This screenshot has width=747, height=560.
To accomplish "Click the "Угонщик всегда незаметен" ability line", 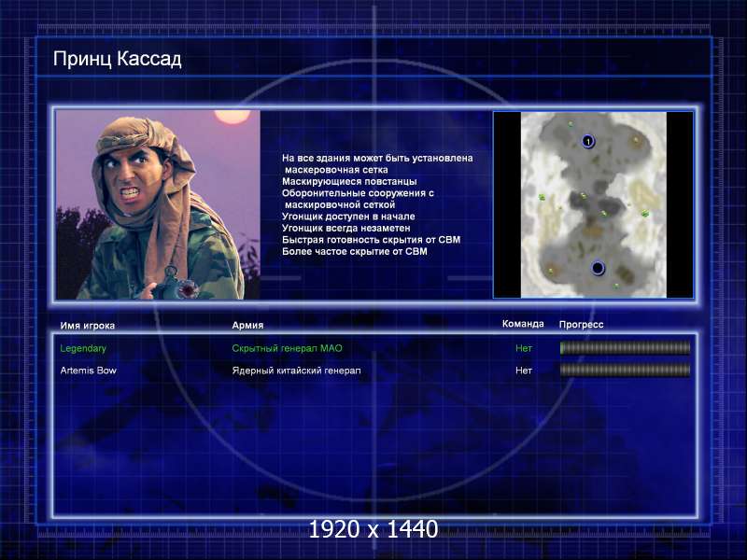I will tap(345, 228).
